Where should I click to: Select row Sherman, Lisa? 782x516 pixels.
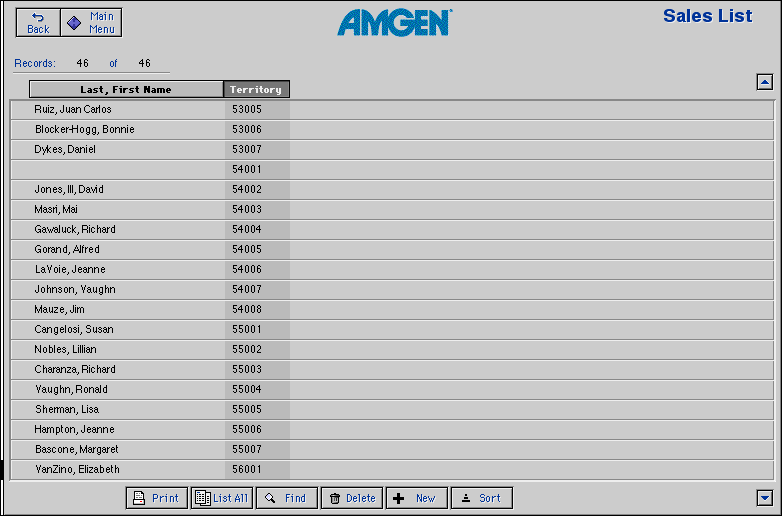(x=392, y=409)
